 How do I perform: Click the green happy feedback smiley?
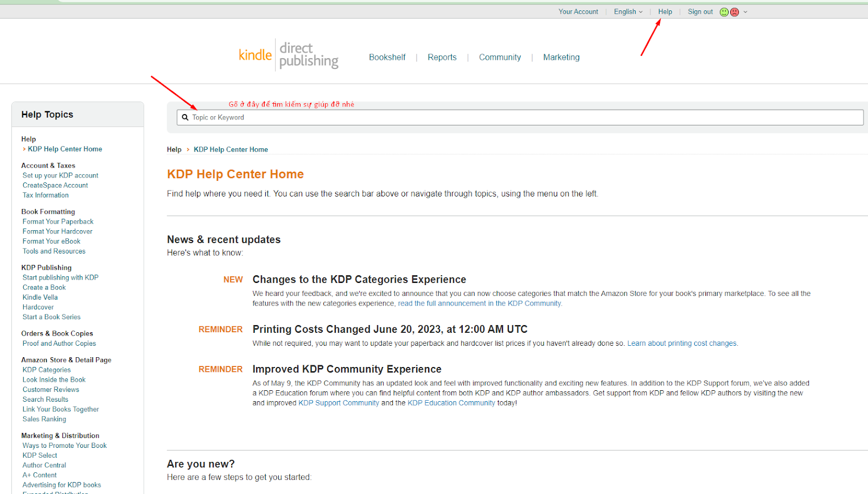724,12
